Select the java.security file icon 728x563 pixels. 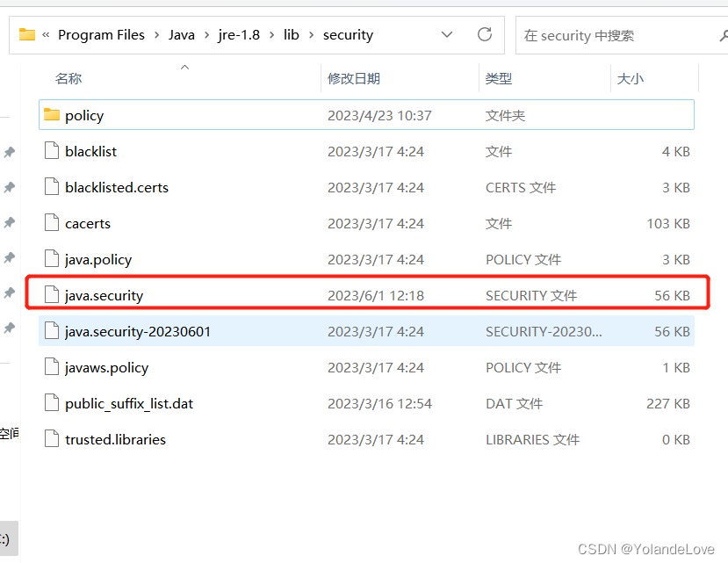point(52,294)
